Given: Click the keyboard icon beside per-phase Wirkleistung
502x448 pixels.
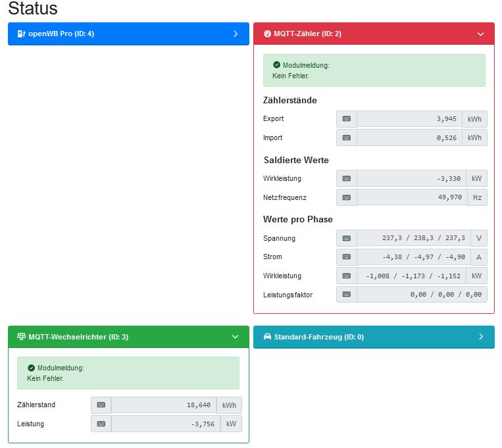Looking at the screenshot, I should [347, 276].
